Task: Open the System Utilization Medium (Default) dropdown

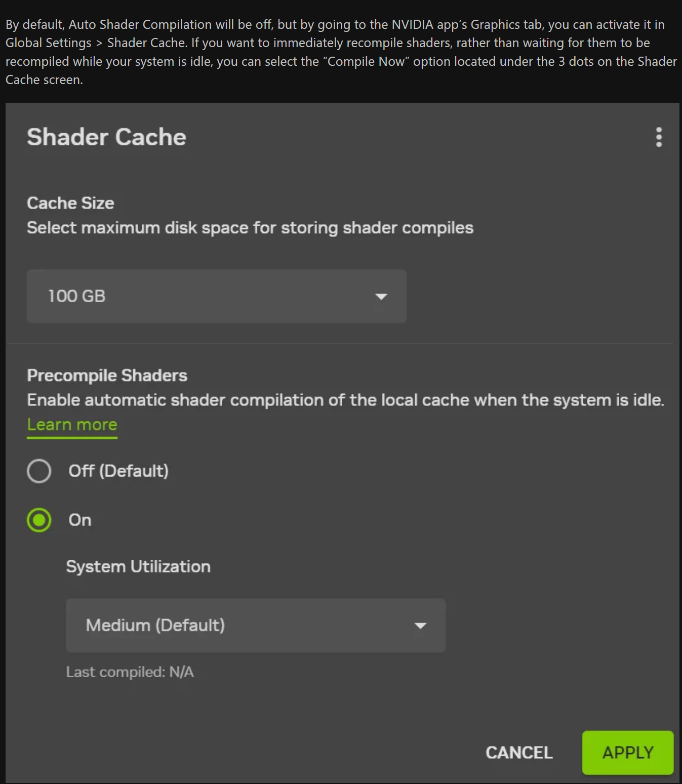Action: click(256, 626)
